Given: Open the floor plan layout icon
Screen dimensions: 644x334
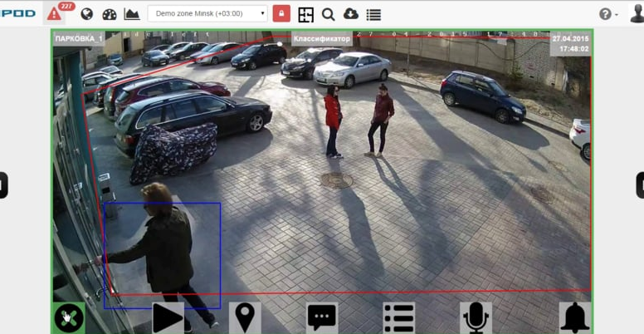Looking at the screenshot, I should pyautogui.click(x=306, y=14).
